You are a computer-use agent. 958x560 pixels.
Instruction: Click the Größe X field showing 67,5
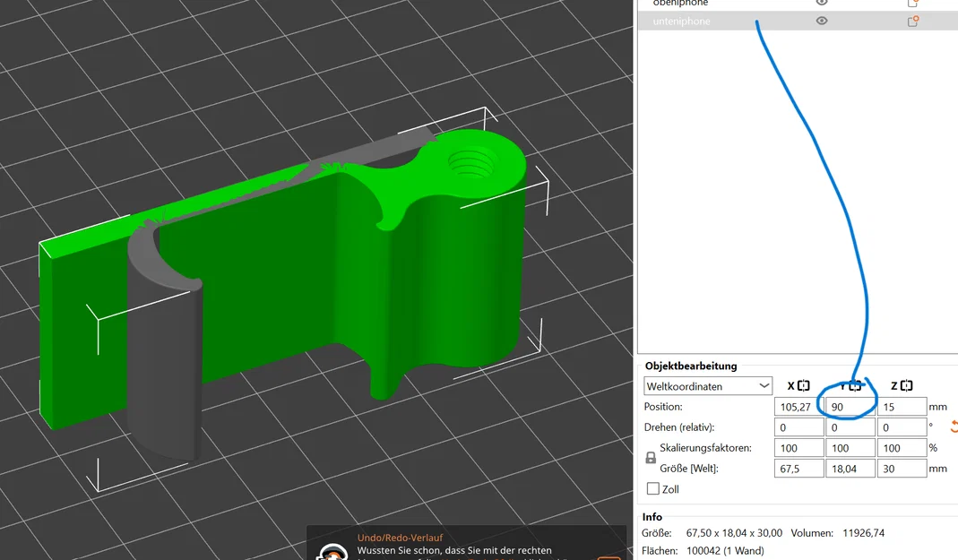point(799,469)
